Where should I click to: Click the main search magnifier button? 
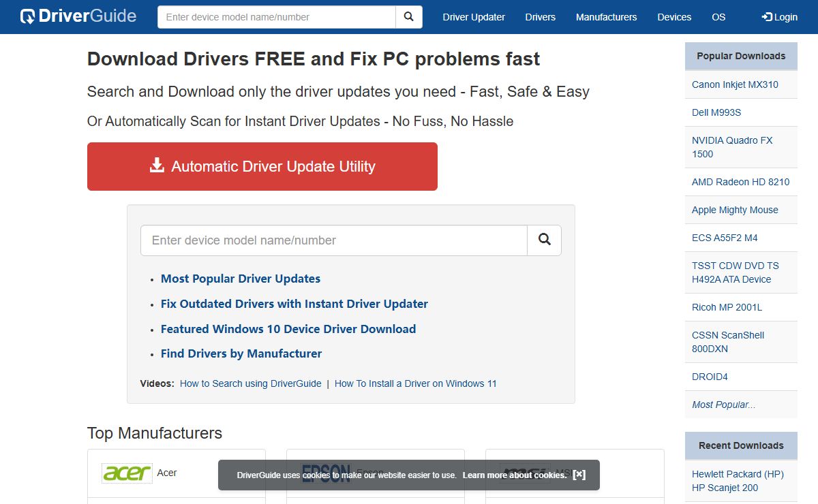coord(544,240)
